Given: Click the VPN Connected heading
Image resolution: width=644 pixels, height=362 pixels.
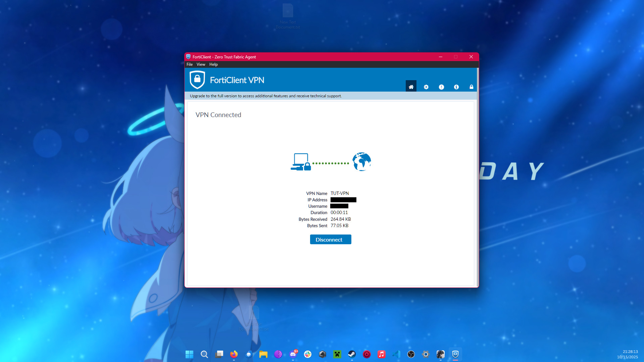Looking at the screenshot, I should click(218, 115).
